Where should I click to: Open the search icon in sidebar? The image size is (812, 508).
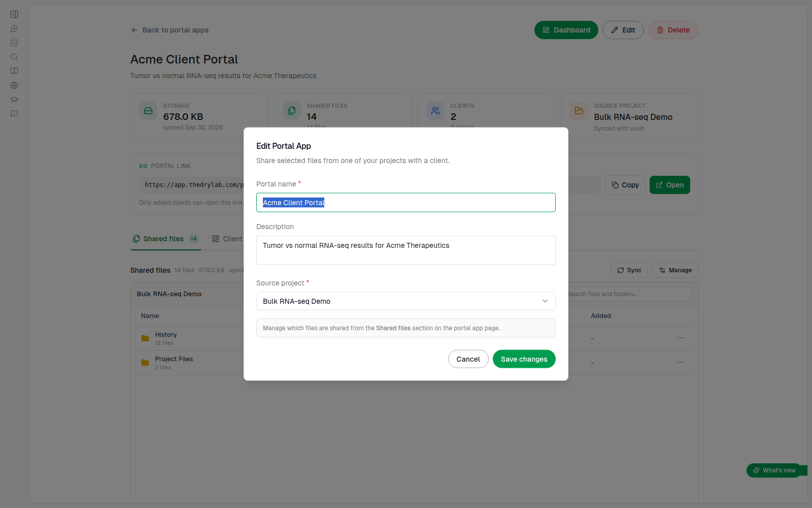14,57
